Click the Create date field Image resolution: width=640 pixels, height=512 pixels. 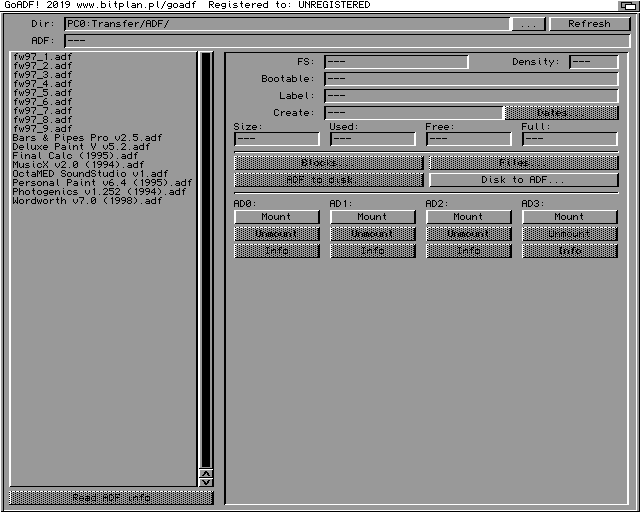point(413,113)
